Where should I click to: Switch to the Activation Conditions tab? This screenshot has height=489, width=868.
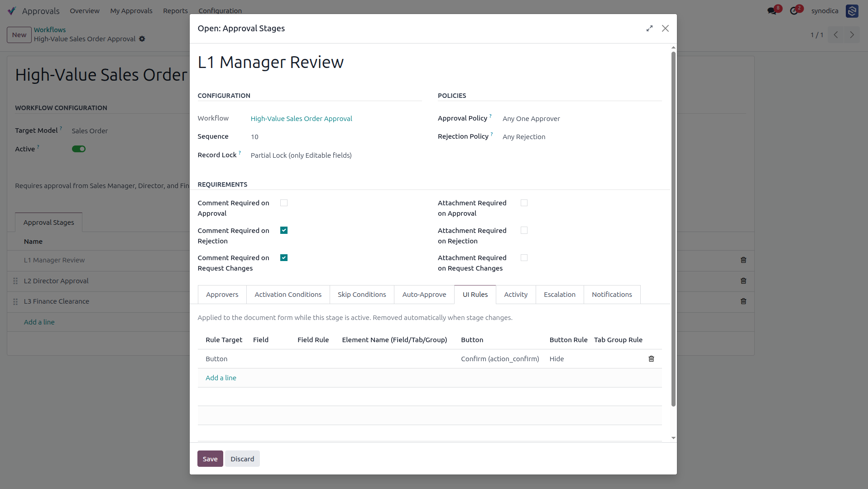point(288,295)
